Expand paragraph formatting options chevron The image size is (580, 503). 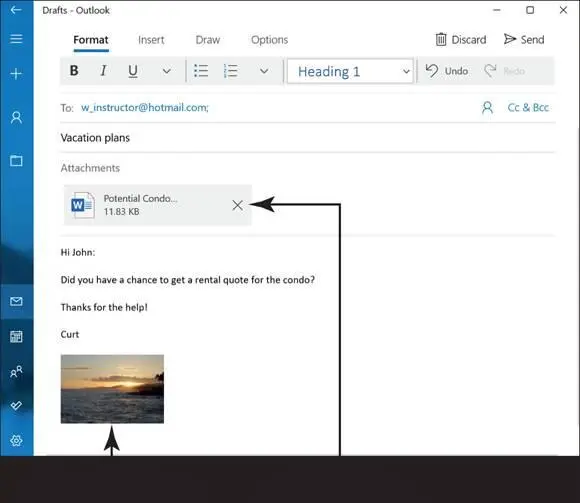pyautogui.click(x=264, y=71)
